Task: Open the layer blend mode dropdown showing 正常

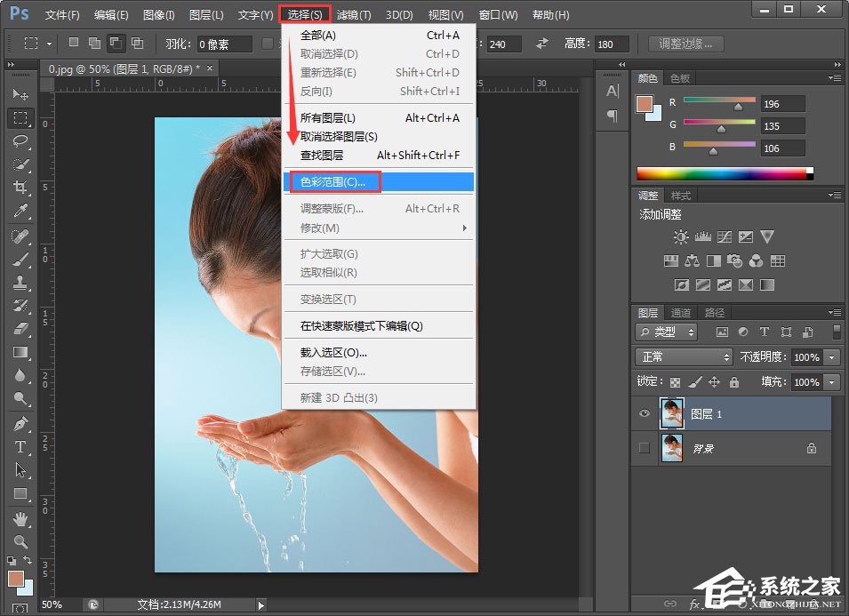Action: pos(683,356)
